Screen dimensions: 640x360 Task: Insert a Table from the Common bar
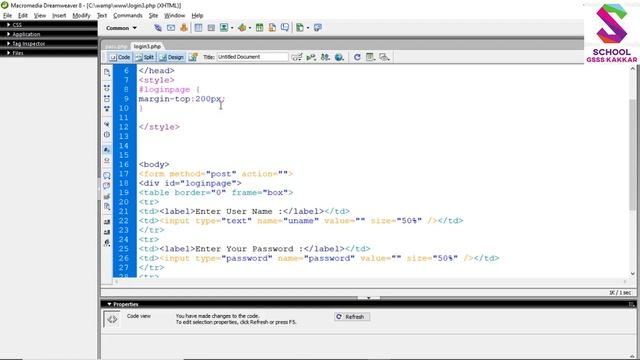point(198,28)
